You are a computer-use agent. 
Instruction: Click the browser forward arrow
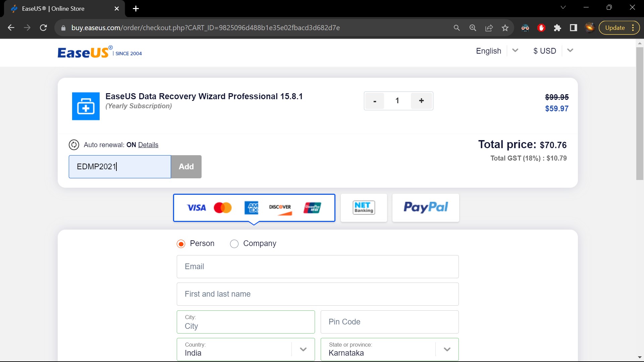[x=27, y=28]
